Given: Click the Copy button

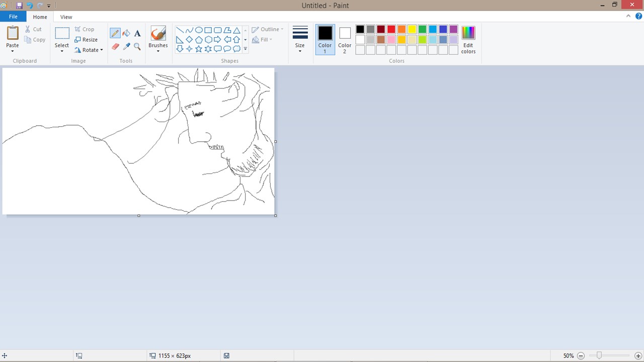Looking at the screenshot, I should pyautogui.click(x=35, y=40).
